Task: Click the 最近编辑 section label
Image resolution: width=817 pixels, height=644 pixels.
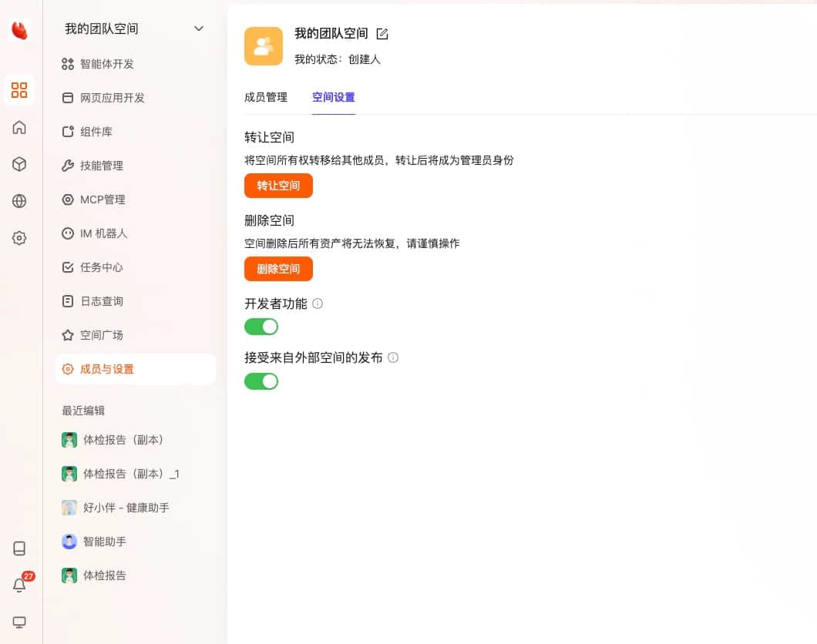Action: 83,411
